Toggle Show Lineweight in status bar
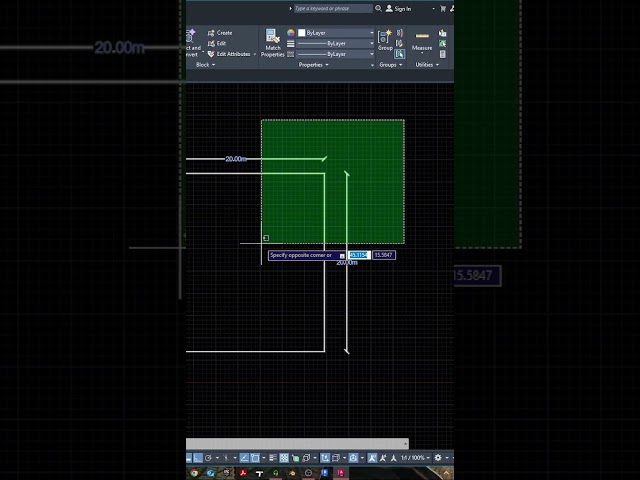The height and width of the screenshot is (480, 640). point(273,458)
